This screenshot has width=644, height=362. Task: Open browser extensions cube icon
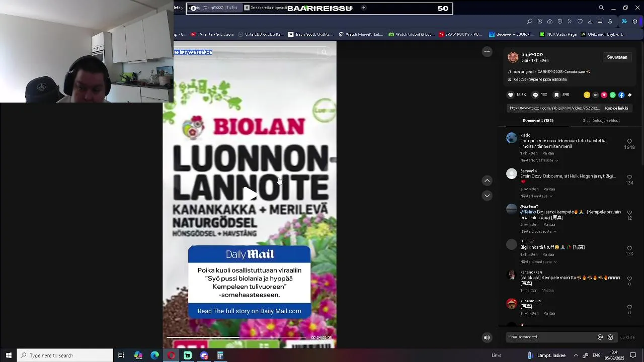635,22
